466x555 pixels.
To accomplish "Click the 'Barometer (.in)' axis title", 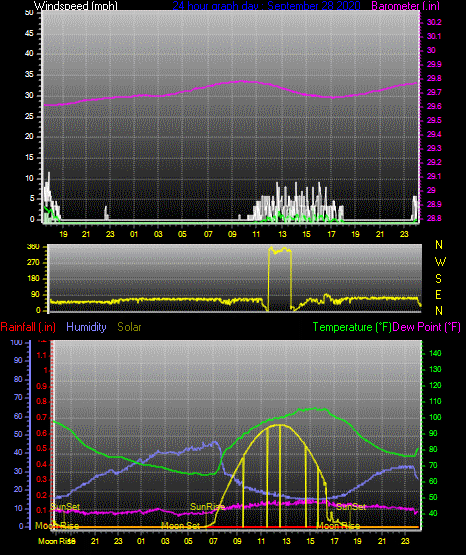I will (x=405, y=6).
